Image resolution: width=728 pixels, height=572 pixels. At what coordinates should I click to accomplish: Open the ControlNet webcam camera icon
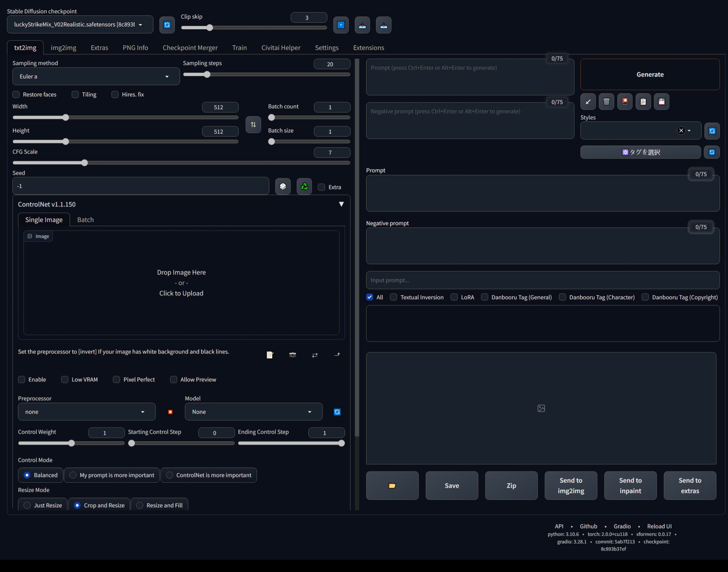(292, 355)
